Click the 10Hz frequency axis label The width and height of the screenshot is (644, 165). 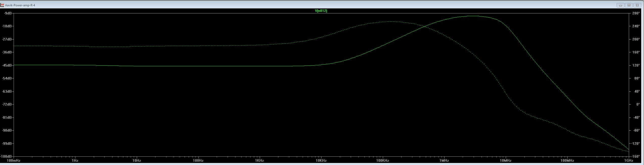[x=137, y=160]
